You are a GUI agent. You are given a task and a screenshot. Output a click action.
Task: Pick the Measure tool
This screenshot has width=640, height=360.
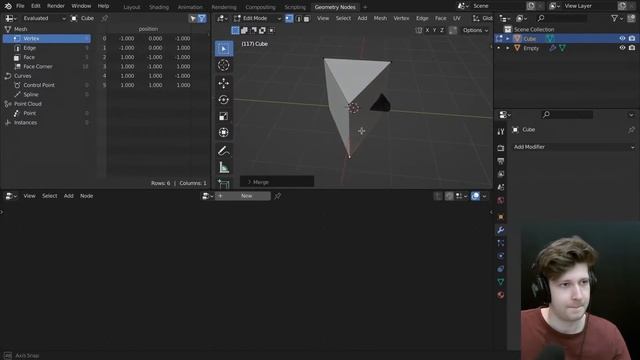point(224,167)
